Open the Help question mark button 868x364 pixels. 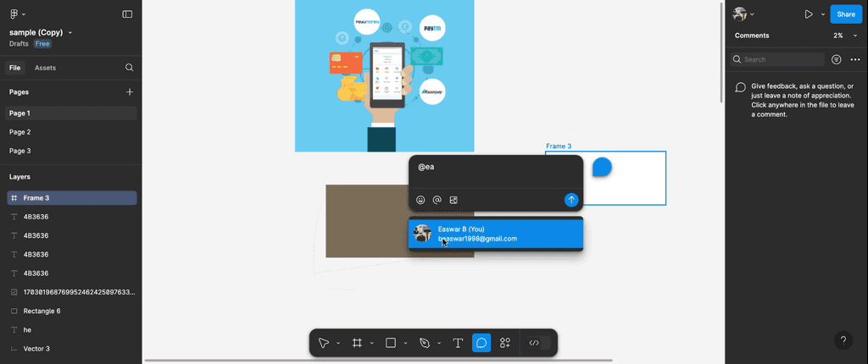[843, 340]
